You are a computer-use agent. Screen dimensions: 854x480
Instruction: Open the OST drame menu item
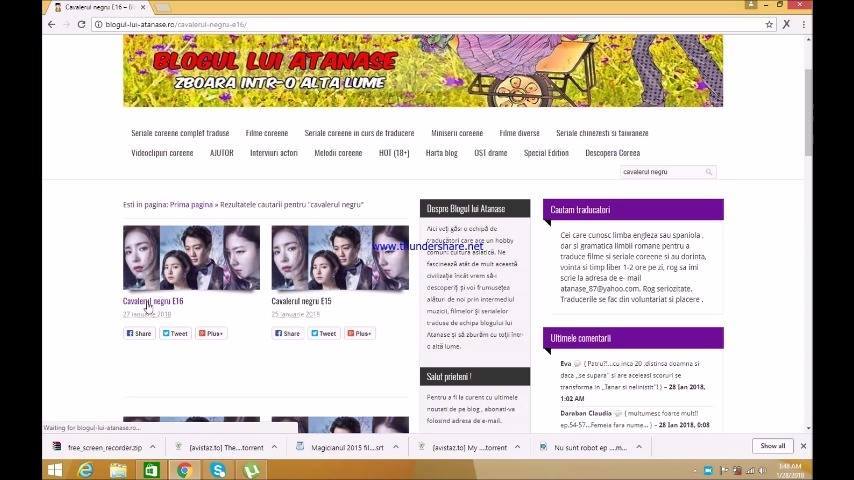point(491,153)
